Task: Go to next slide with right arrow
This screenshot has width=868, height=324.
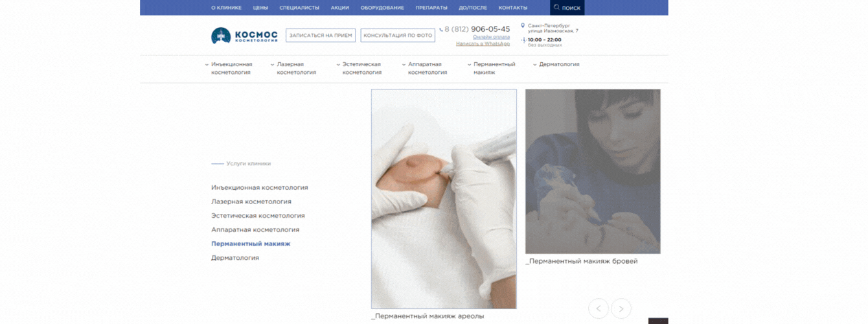Action: tap(621, 308)
